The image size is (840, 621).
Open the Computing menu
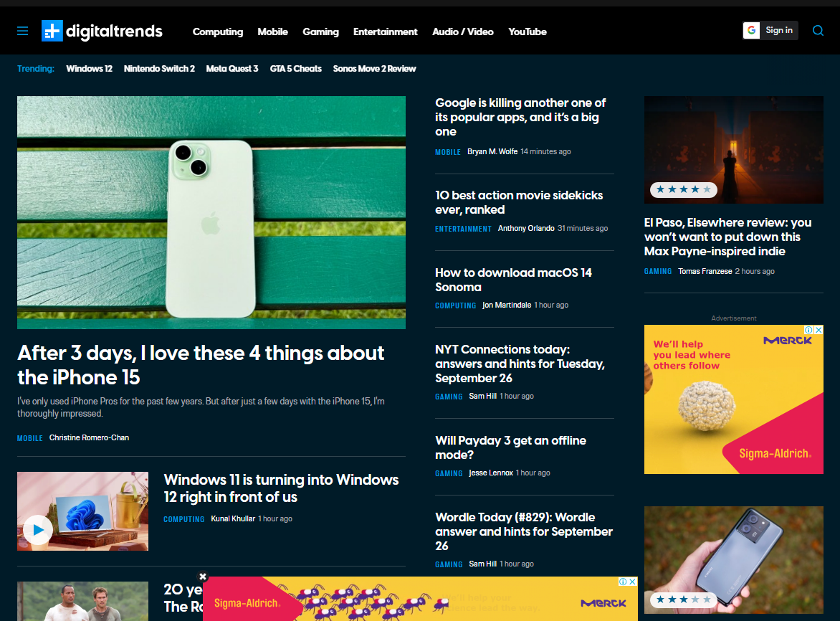[217, 32]
